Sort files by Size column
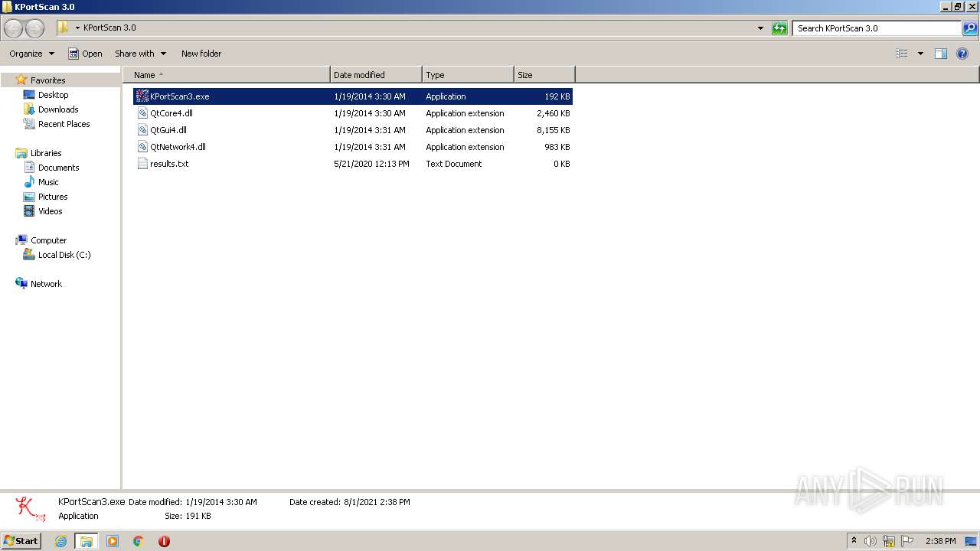The height and width of the screenshot is (551, 980). (544, 75)
